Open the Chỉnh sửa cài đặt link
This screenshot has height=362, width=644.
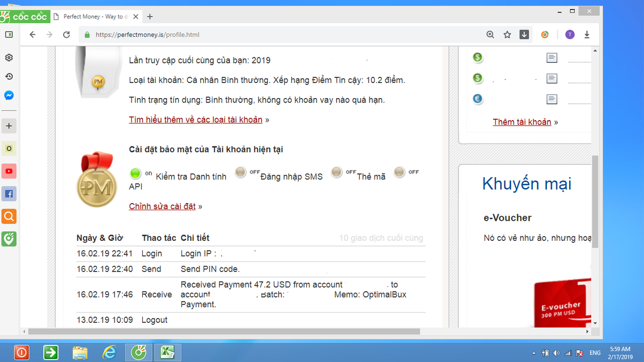click(x=162, y=206)
